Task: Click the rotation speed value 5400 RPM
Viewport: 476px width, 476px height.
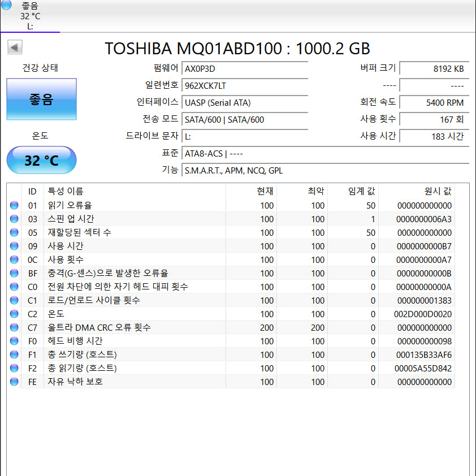Action: click(434, 103)
